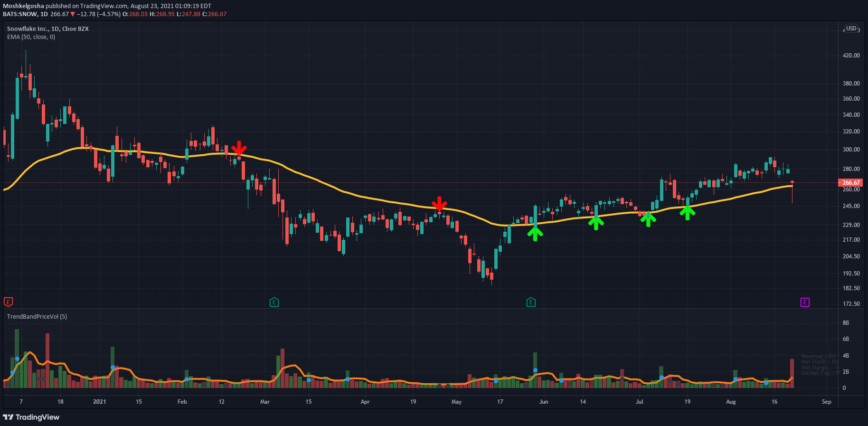Click the 6B volume axis label

(x=846, y=339)
